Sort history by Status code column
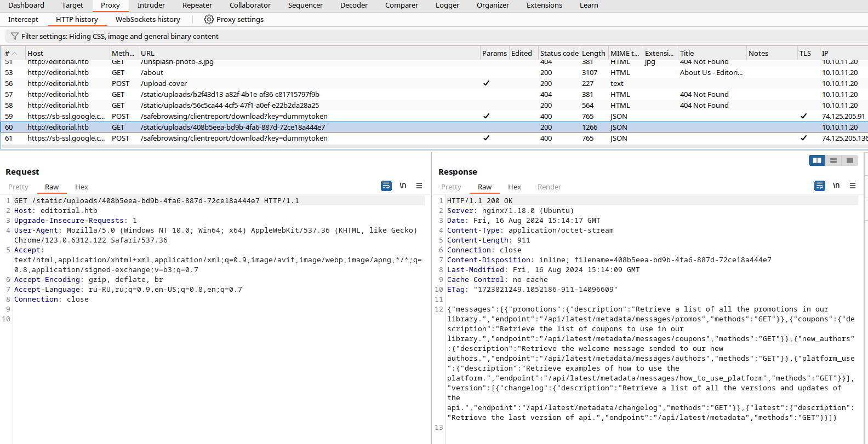The height and width of the screenshot is (444, 868). coord(559,53)
